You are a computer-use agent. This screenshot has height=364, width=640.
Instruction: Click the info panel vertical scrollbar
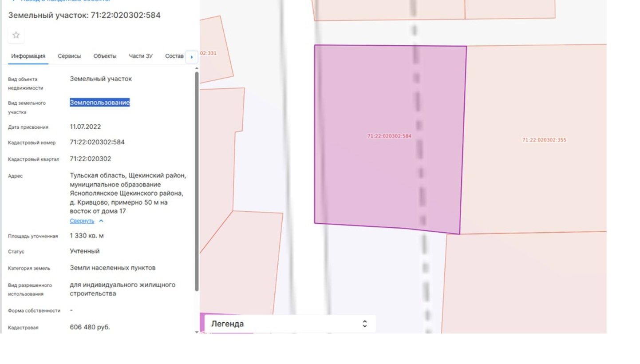[197, 181]
